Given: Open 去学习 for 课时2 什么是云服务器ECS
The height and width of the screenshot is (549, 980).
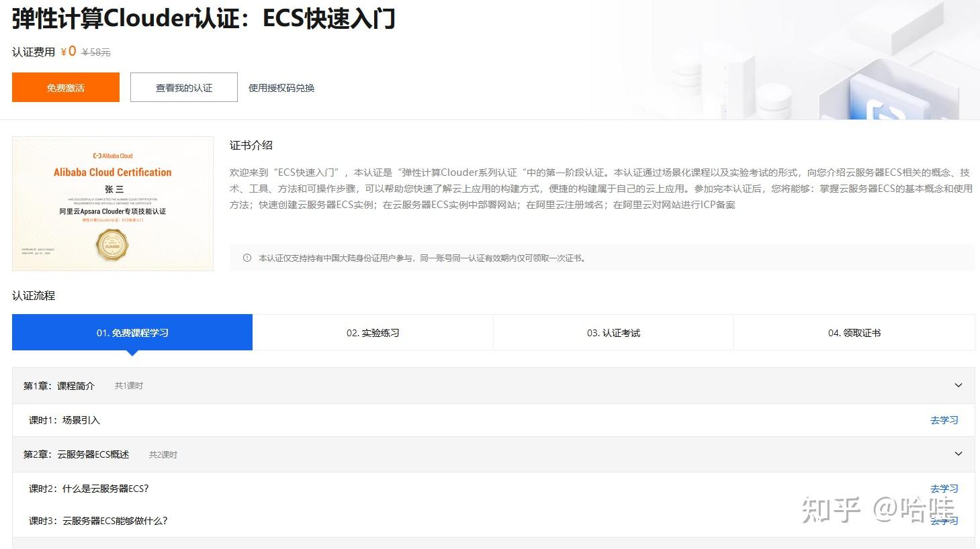Looking at the screenshot, I should coord(944,488).
